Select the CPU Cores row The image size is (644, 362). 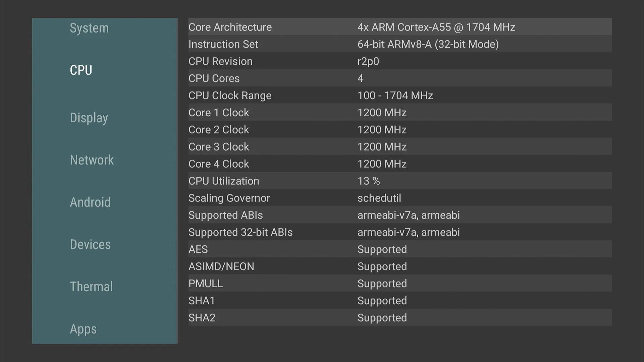pos(399,78)
